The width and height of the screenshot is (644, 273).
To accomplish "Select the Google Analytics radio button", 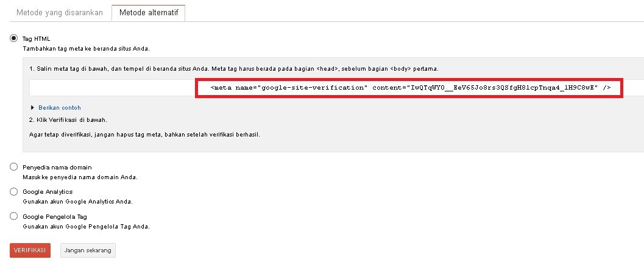I will point(14,191).
